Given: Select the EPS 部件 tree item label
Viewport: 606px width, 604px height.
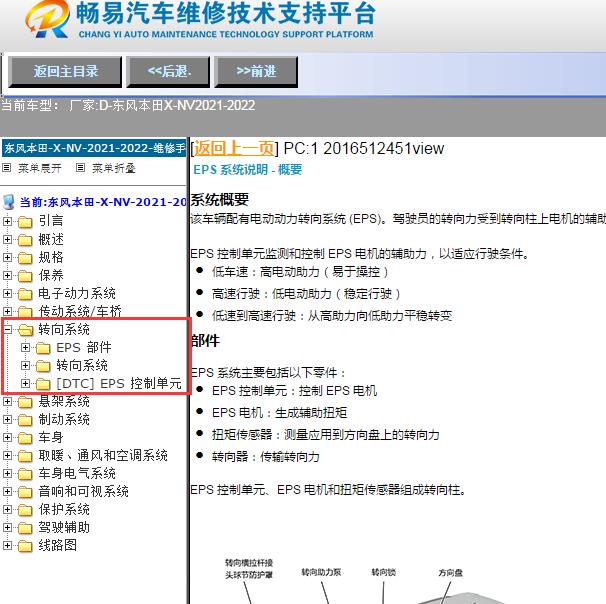Looking at the screenshot, I should click(x=83, y=347).
